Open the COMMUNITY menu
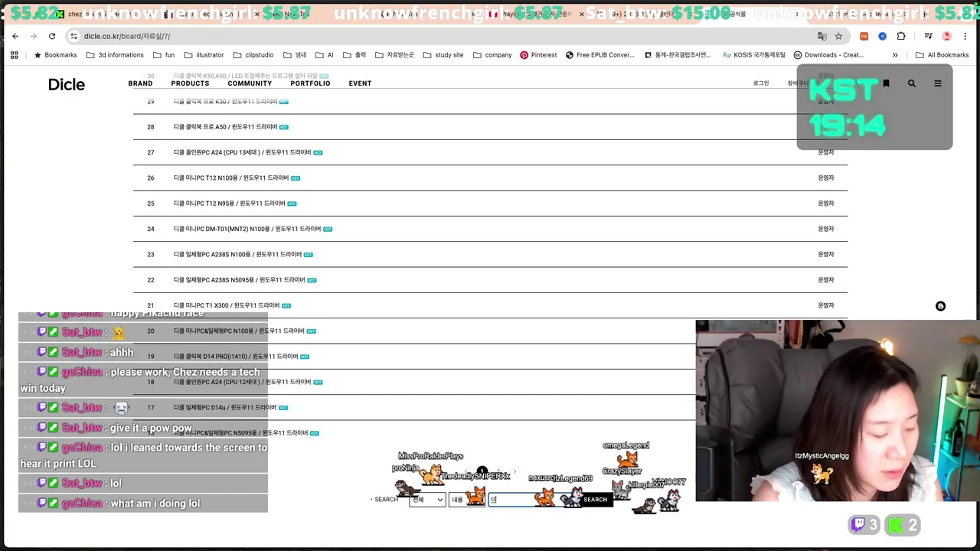This screenshot has height=551, width=980. pos(250,83)
